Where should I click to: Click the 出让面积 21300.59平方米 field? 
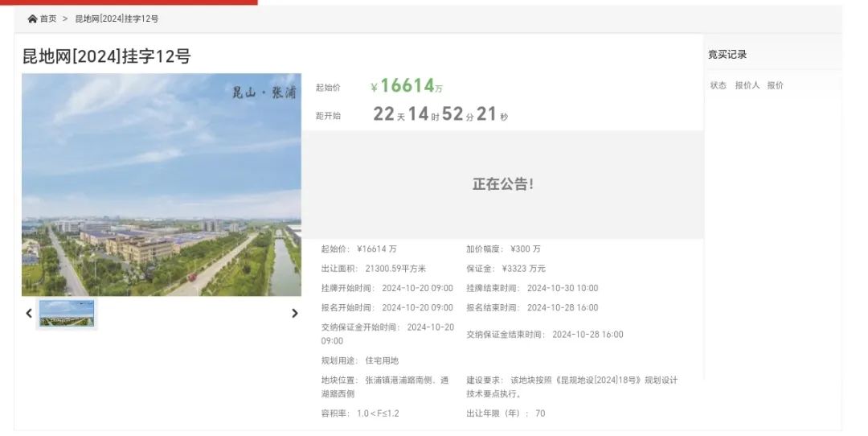(374, 269)
